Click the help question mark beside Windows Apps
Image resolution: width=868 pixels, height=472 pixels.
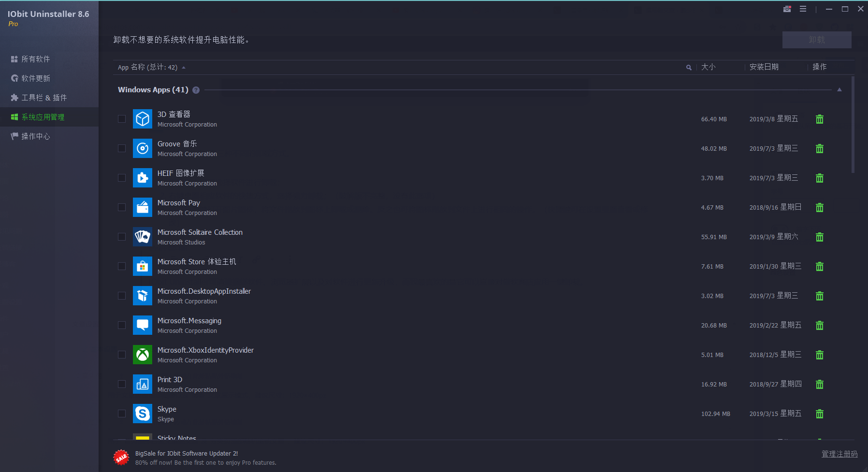point(196,90)
